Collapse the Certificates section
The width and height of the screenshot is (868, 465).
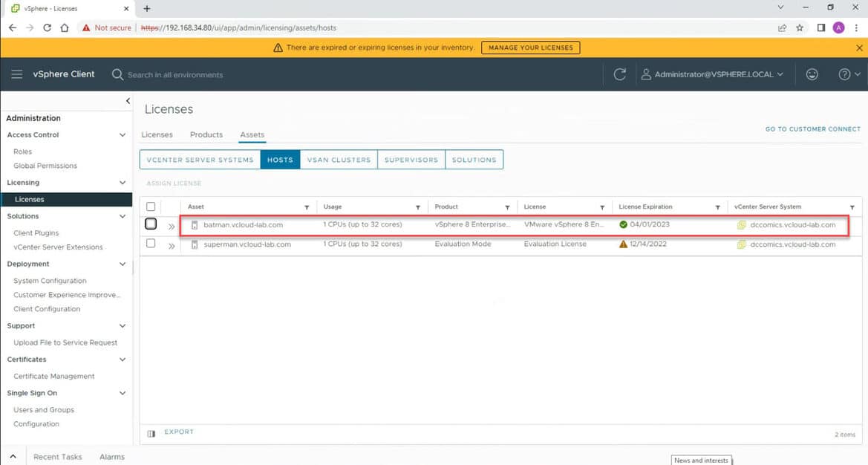[123, 360]
